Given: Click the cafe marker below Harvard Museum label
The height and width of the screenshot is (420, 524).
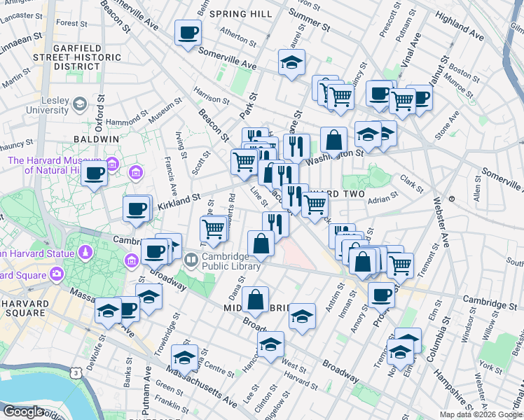Looking at the screenshot, I should (95, 174).
